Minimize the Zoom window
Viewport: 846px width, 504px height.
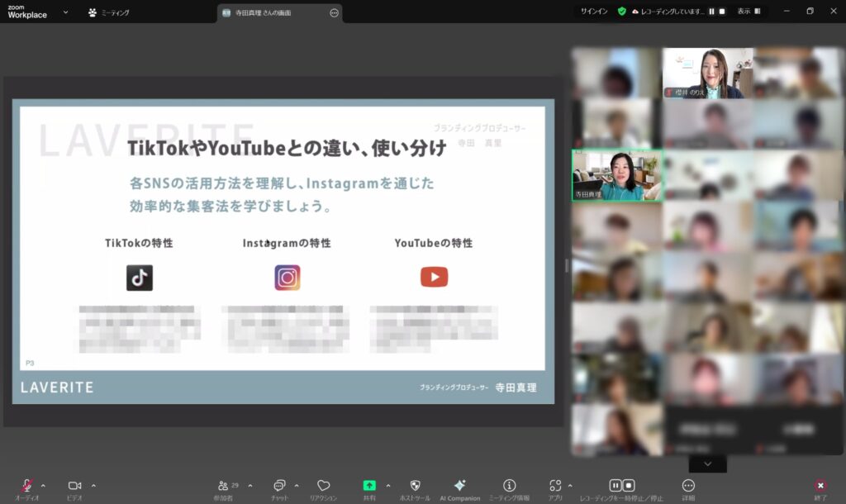tap(787, 11)
